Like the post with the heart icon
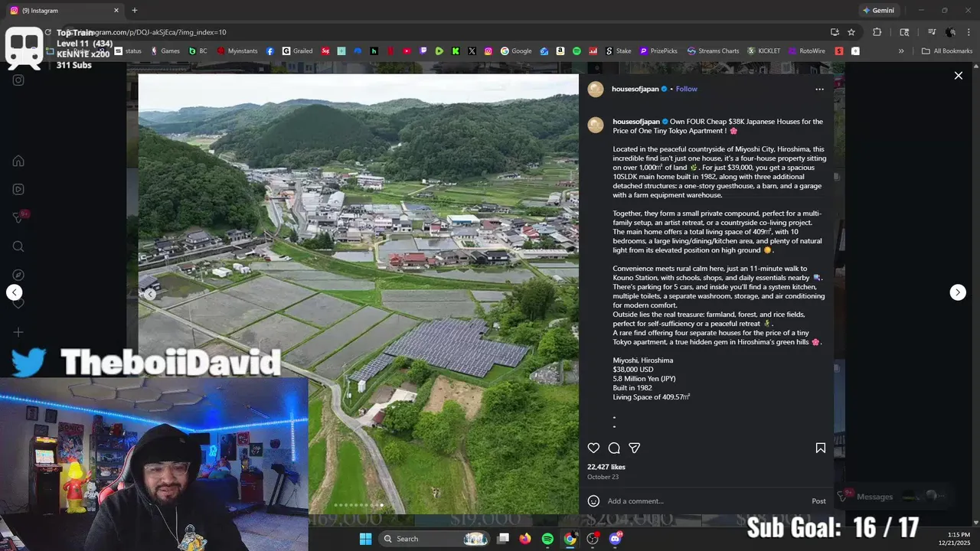 593,448
